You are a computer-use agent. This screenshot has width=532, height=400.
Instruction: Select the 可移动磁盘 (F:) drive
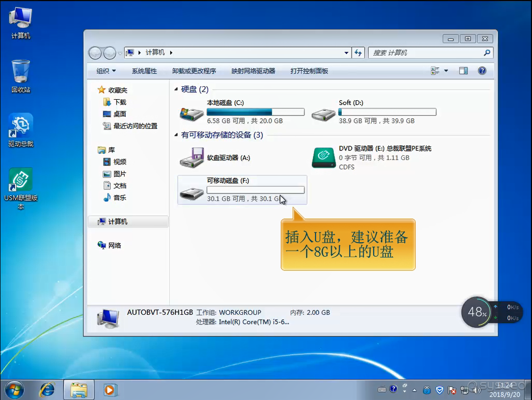[242, 190]
